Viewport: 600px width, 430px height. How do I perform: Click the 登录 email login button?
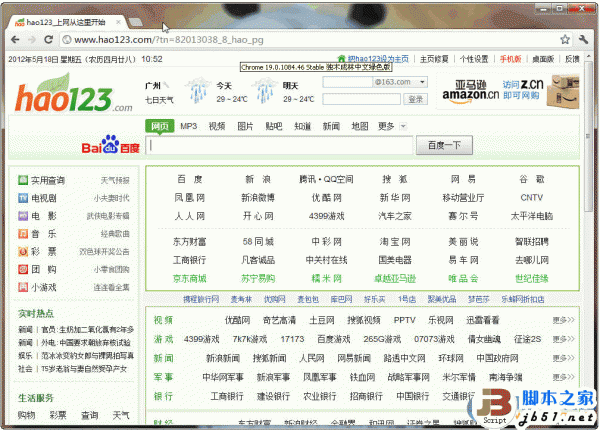coord(416,99)
